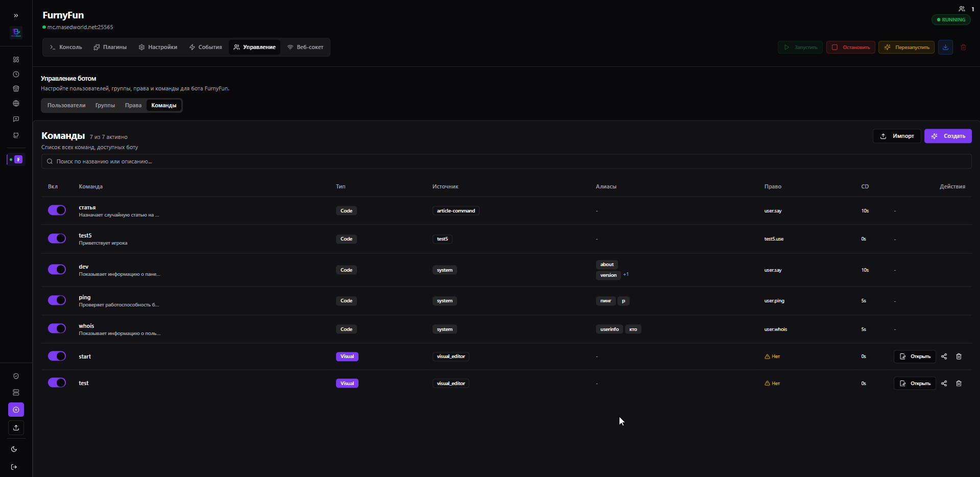The width and height of the screenshot is (980, 477).
Task: Switch to the Пользователи sub-tab
Action: click(66, 105)
